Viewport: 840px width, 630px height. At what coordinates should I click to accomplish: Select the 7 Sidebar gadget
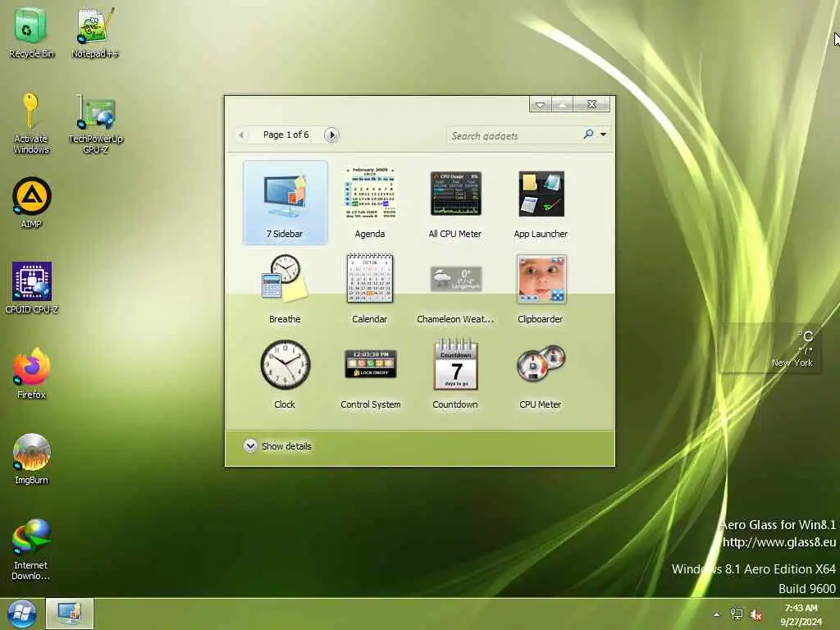click(x=285, y=203)
